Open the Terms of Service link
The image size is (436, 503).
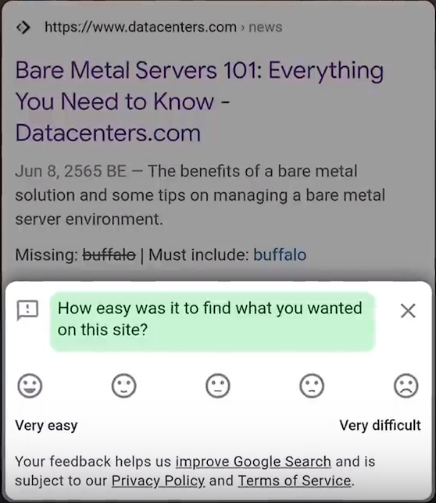coord(295,481)
